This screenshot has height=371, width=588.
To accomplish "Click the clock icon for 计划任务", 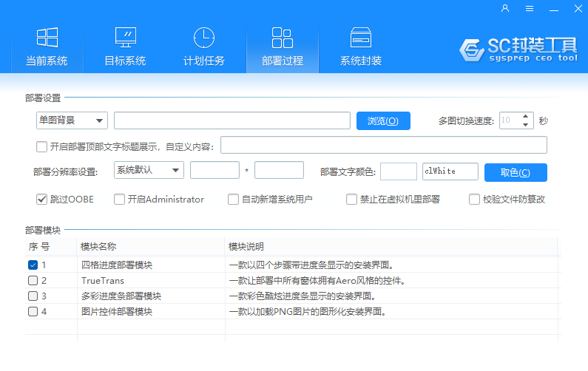I will (203, 38).
